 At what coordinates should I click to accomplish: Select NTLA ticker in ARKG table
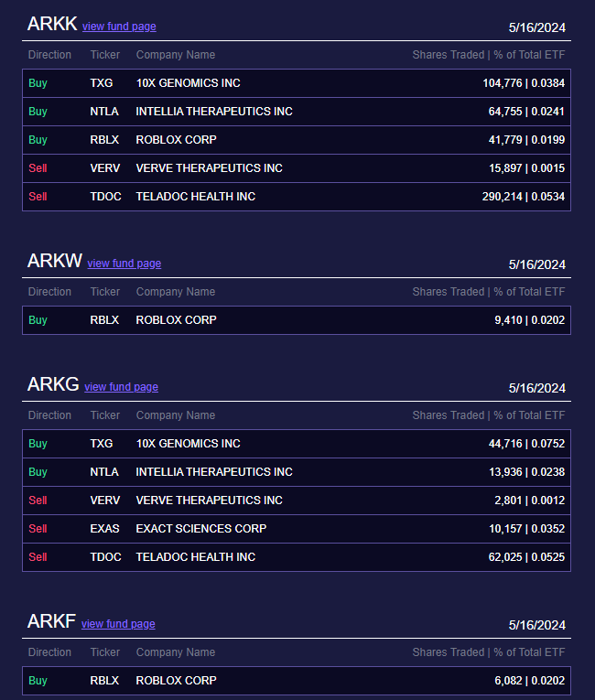click(x=104, y=472)
